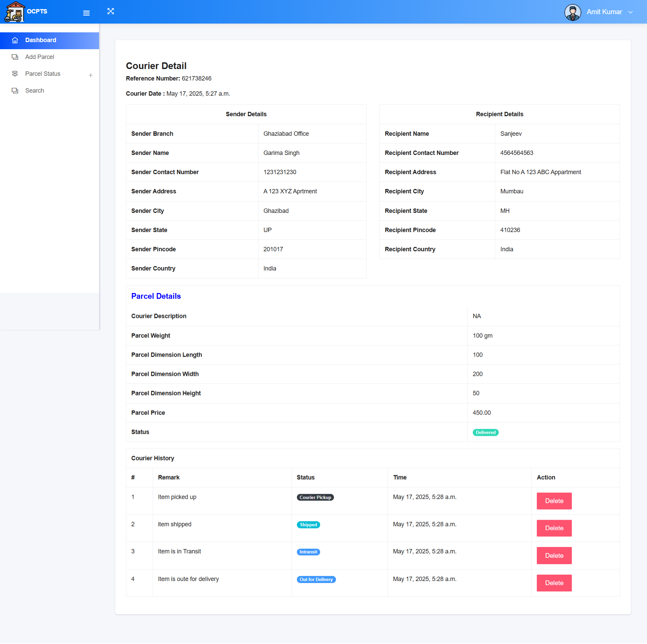This screenshot has width=647, height=644.
Task: Click the Sender Details table header
Action: click(246, 114)
